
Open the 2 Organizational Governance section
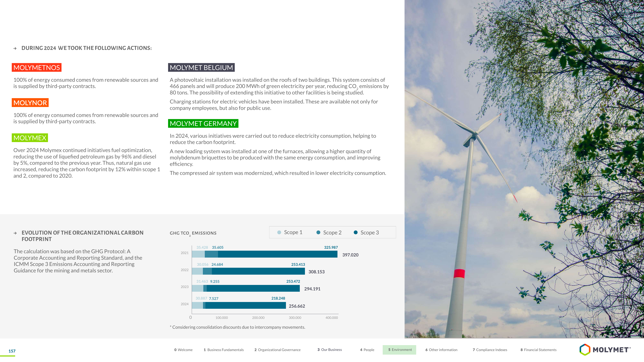pyautogui.click(x=277, y=350)
